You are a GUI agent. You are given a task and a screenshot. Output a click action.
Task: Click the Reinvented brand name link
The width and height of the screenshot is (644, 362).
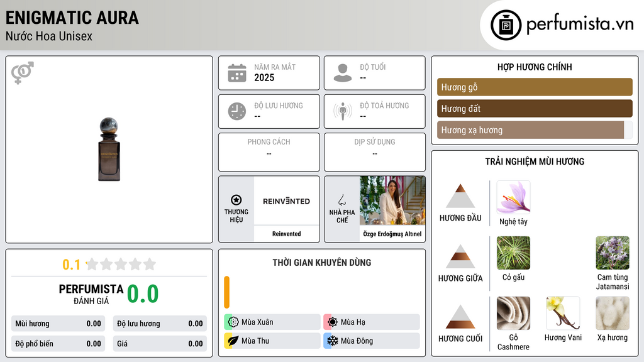click(286, 234)
